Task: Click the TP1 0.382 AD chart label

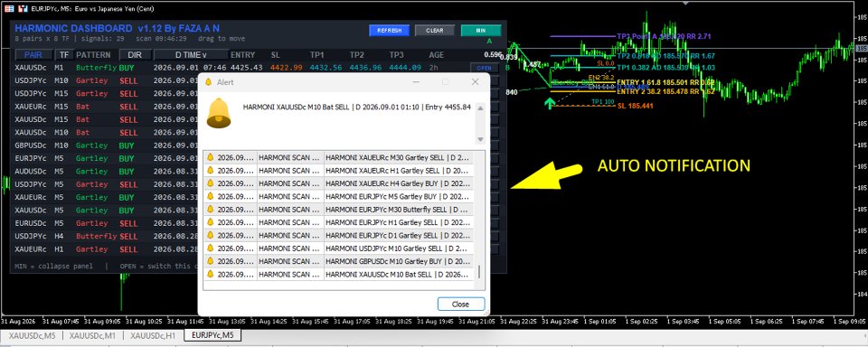Action: point(665,68)
